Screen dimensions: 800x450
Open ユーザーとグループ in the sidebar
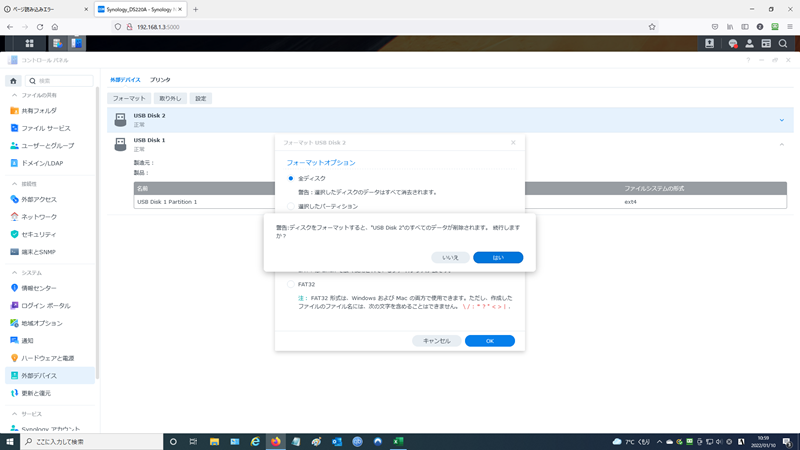(50, 146)
